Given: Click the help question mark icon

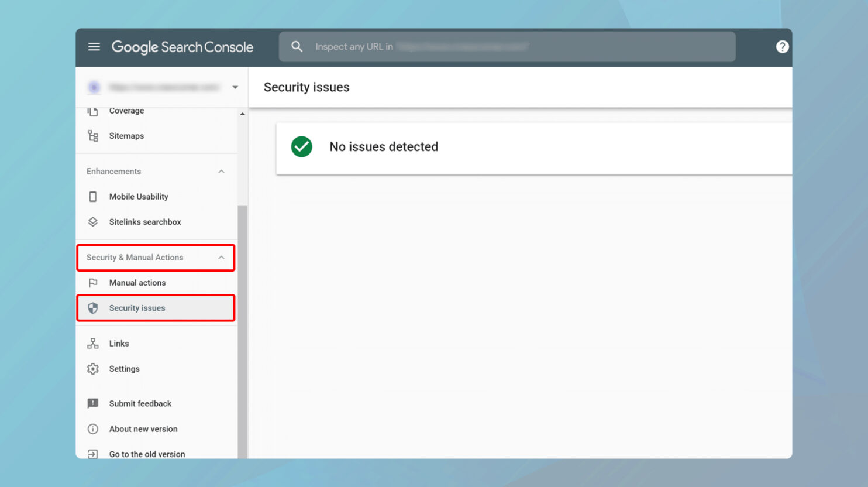Looking at the screenshot, I should point(782,47).
